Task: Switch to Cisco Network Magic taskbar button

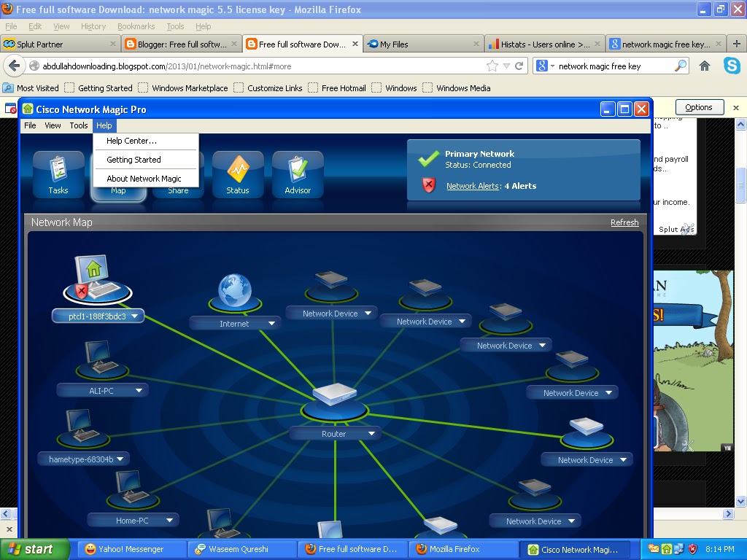Action: pyautogui.click(x=574, y=550)
